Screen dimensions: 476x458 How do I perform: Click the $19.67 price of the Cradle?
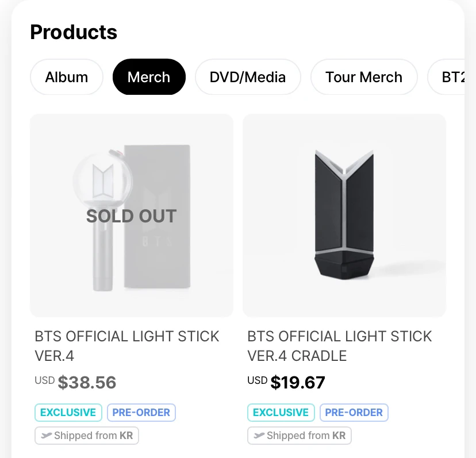pyautogui.click(x=298, y=382)
